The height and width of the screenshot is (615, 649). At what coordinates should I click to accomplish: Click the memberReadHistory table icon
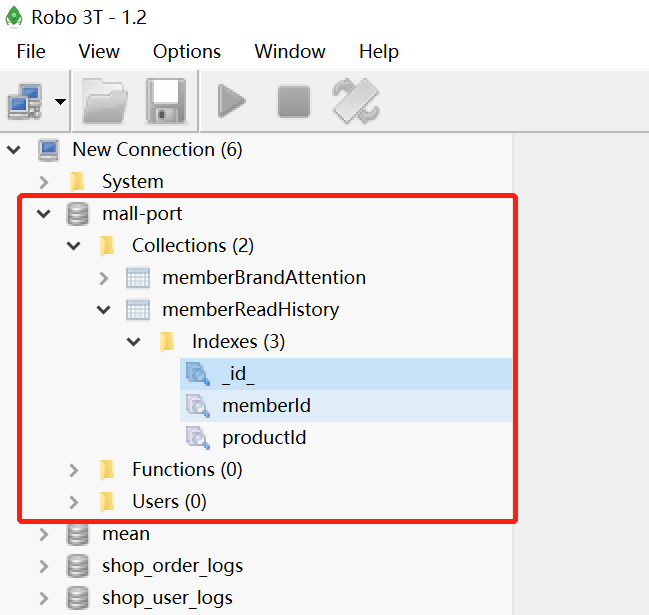[x=138, y=310]
